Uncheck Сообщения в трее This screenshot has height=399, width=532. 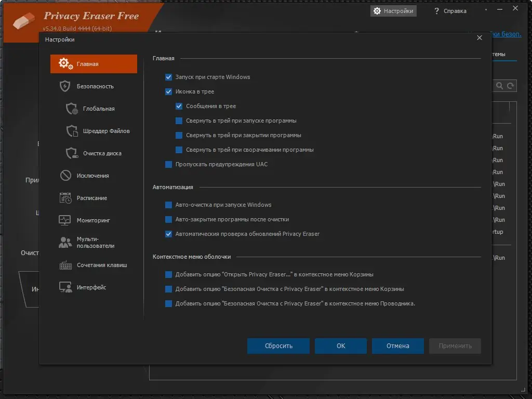click(x=179, y=106)
